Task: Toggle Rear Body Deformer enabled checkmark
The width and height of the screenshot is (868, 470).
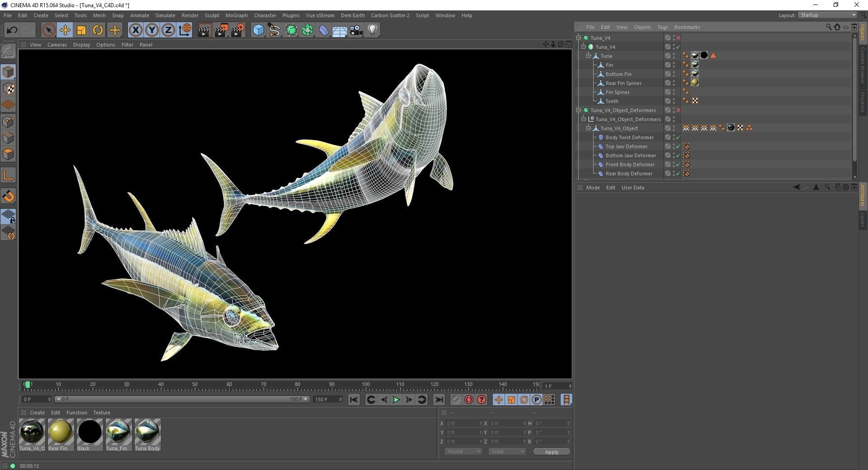Action: click(678, 174)
